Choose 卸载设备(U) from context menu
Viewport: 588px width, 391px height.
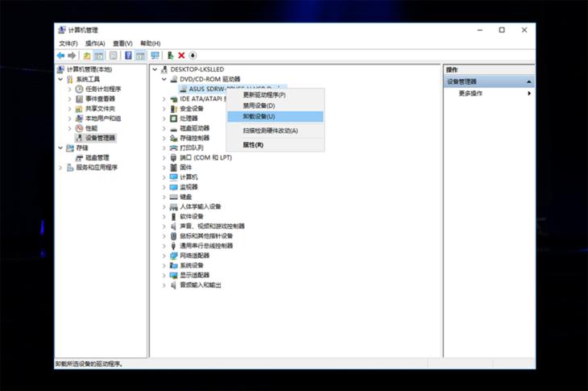click(x=275, y=117)
